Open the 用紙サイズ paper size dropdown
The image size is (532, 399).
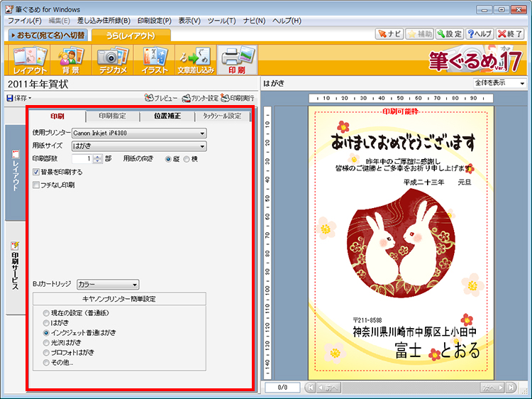(x=139, y=146)
